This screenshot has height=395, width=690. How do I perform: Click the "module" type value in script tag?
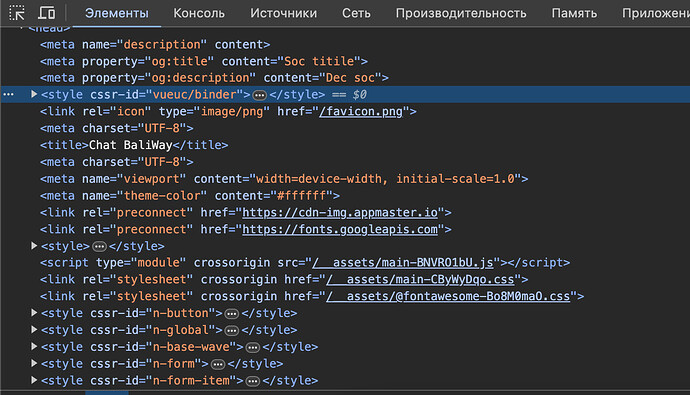[158, 263]
